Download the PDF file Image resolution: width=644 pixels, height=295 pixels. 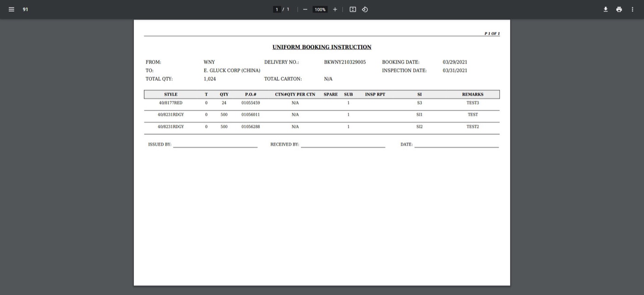click(x=606, y=9)
